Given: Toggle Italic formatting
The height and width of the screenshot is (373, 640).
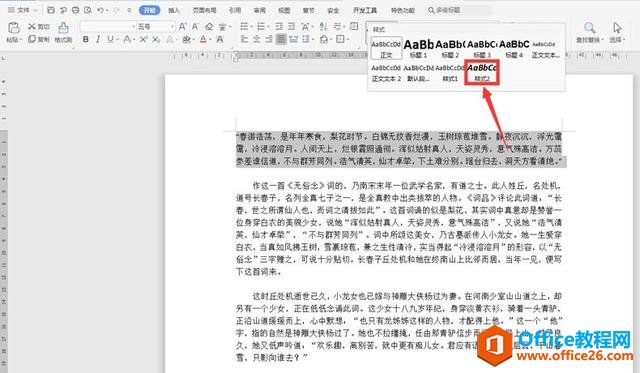Looking at the screenshot, I should click(98, 39).
